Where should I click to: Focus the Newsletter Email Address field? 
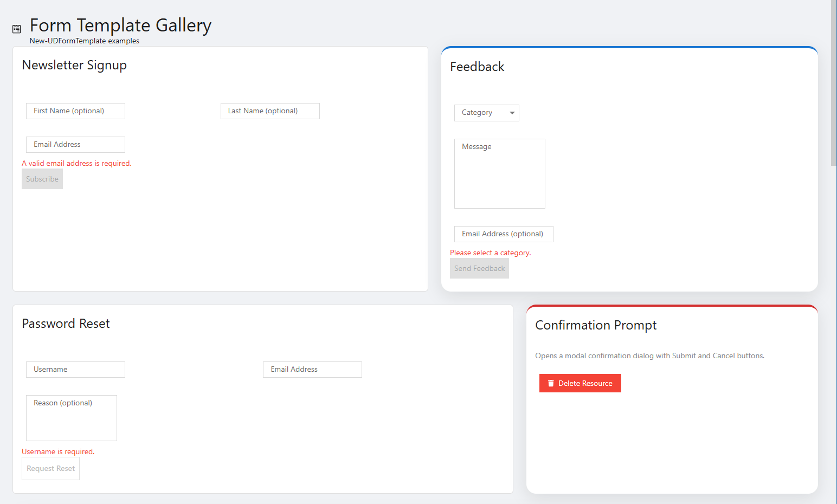[x=75, y=145]
